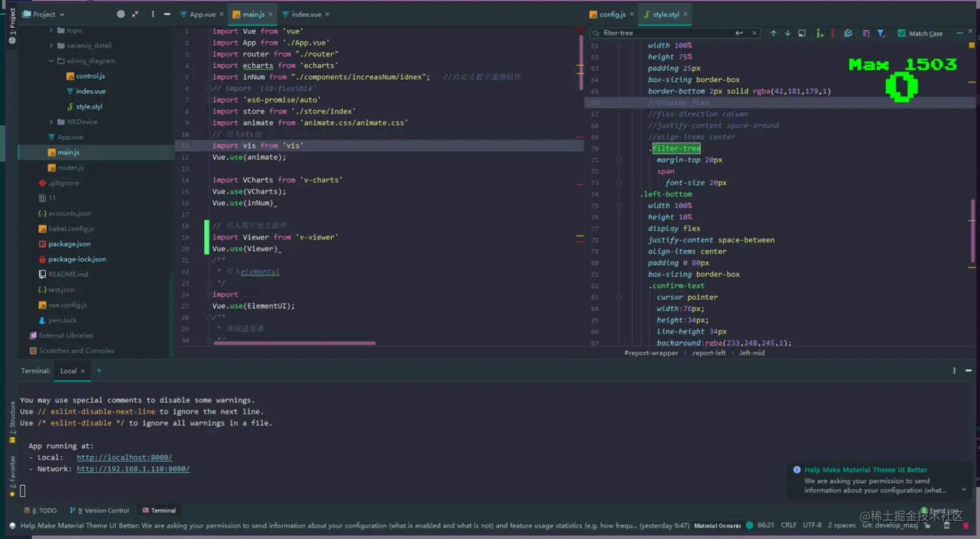The image size is (980, 539).
Task: Locate current file in Project tree (target icon)
Action: 121,14
